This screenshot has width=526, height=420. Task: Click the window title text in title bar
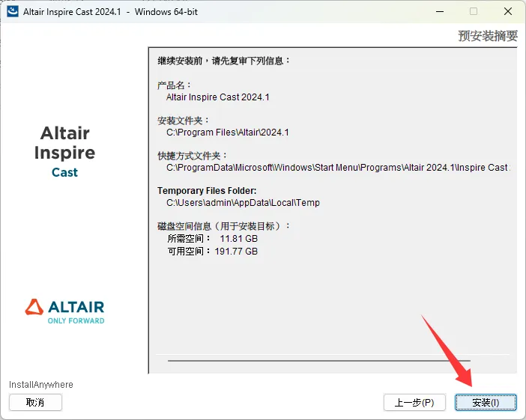[110, 12]
